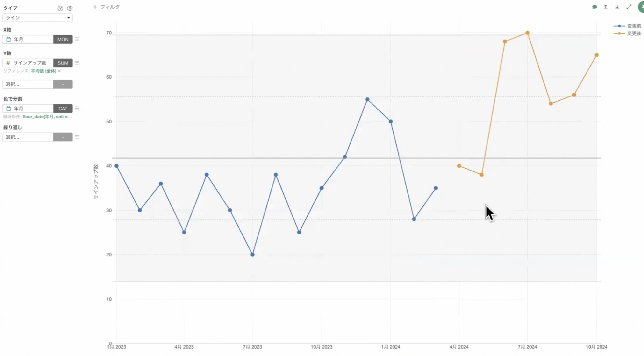Open 色で分割 hamburger menu icon
The width and height of the screenshot is (644, 356).
[x=77, y=108]
